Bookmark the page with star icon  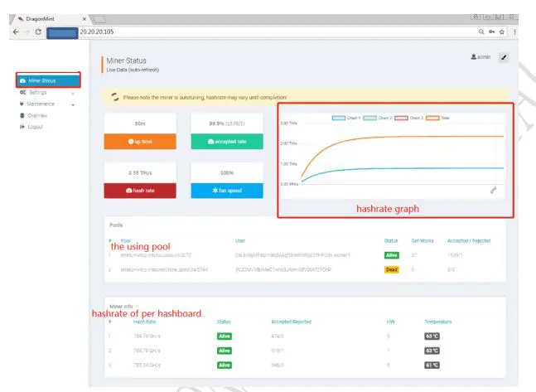[502, 31]
